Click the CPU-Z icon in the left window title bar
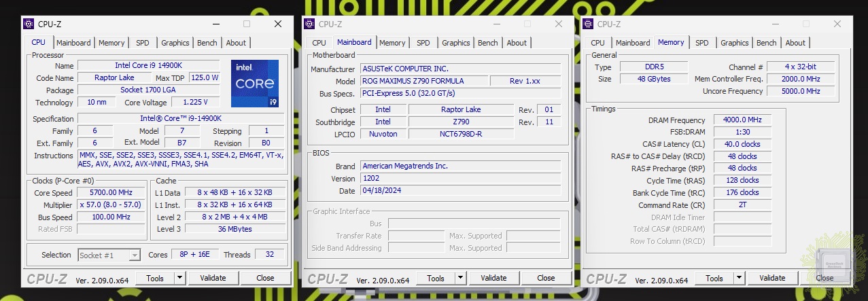The image size is (868, 301). click(29, 24)
